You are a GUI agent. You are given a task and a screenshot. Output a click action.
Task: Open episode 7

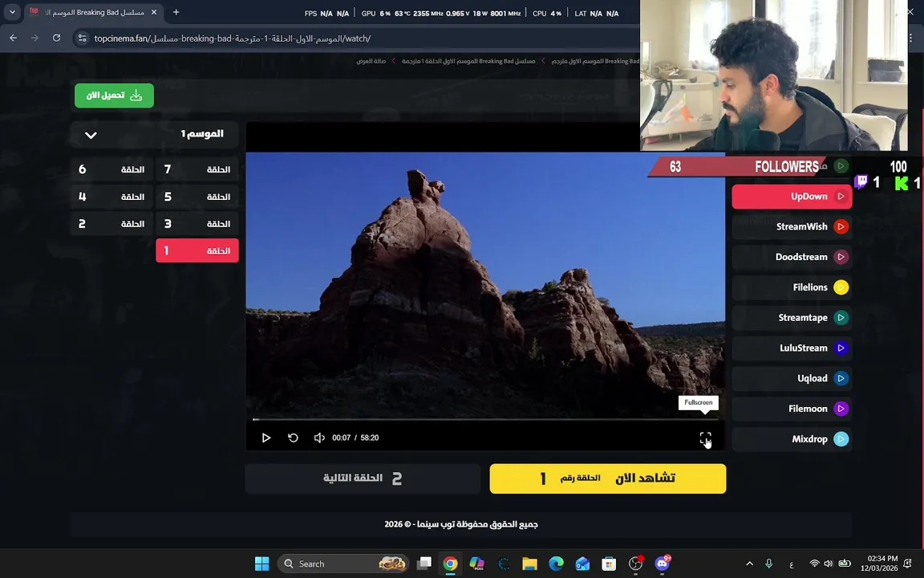(197, 169)
